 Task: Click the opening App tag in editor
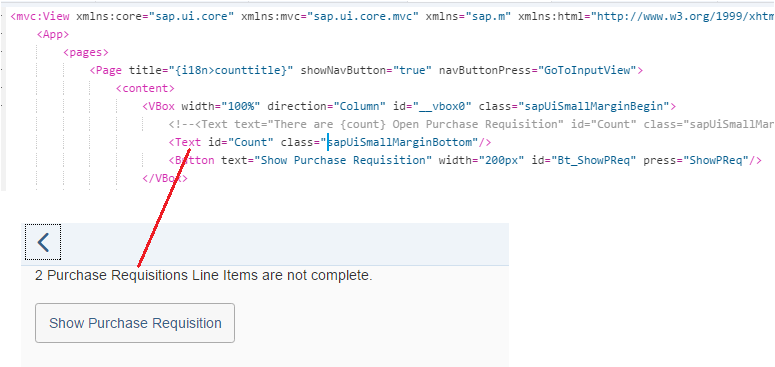pyautogui.click(x=53, y=35)
